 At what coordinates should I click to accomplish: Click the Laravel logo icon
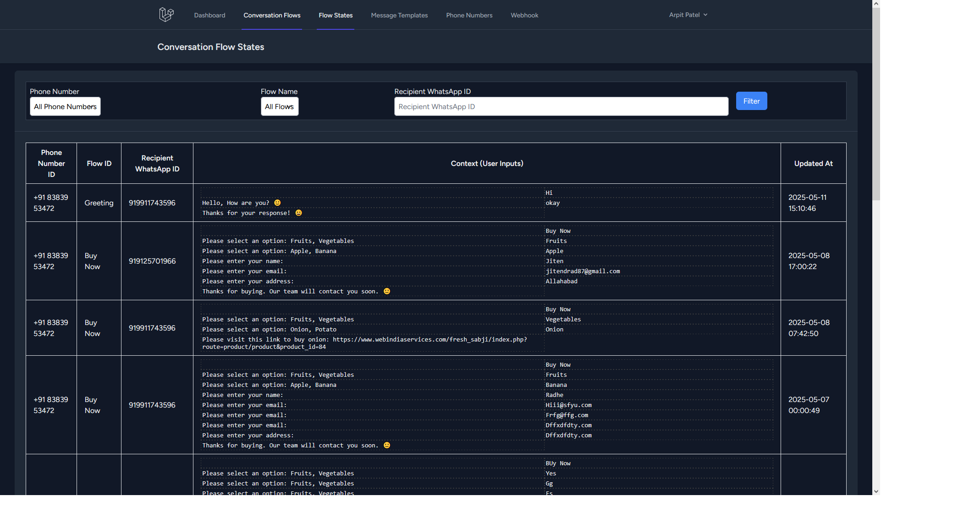pyautogui.click(x=166, y=15)
